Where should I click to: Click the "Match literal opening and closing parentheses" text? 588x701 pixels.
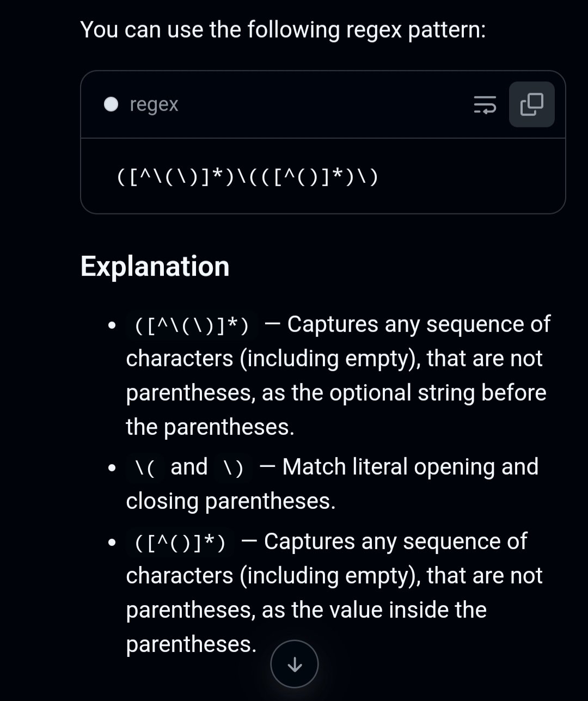pos(332,484)
